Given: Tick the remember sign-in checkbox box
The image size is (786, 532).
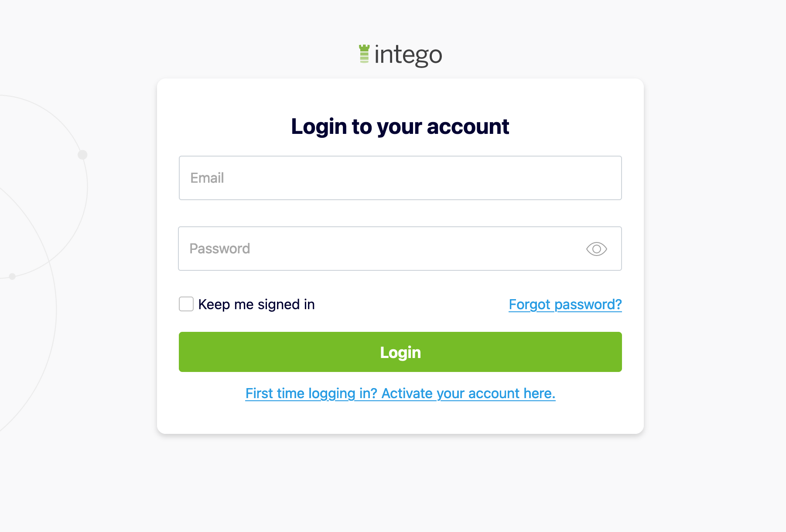Looking at the screenshot, I should (x=186, y=304).
